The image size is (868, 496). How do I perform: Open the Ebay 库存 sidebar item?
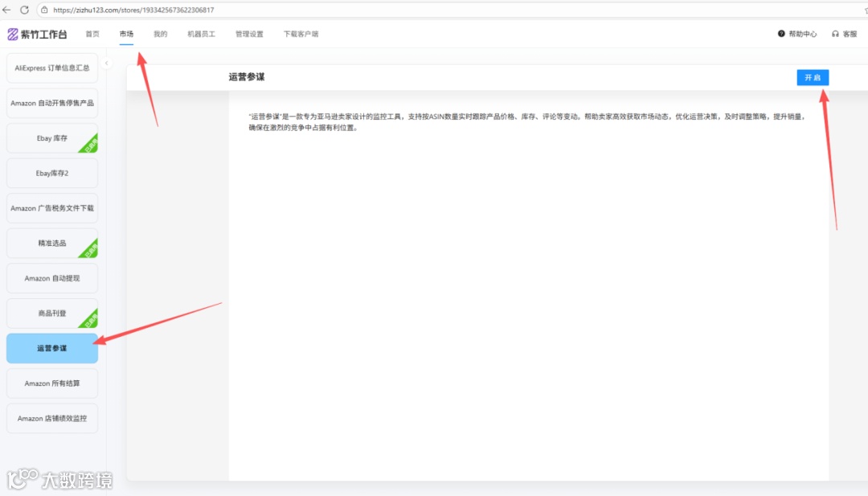coord(52,138)
